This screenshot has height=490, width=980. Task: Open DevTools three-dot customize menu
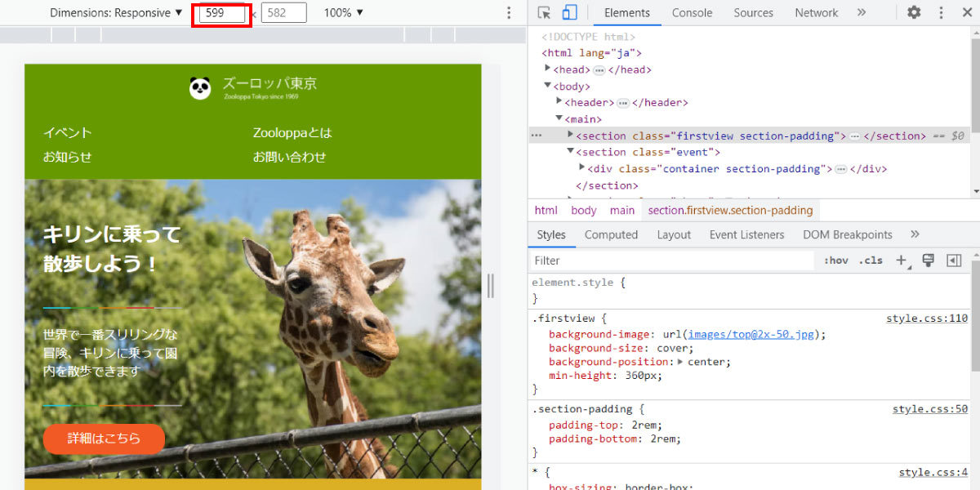tap(941, 12)
